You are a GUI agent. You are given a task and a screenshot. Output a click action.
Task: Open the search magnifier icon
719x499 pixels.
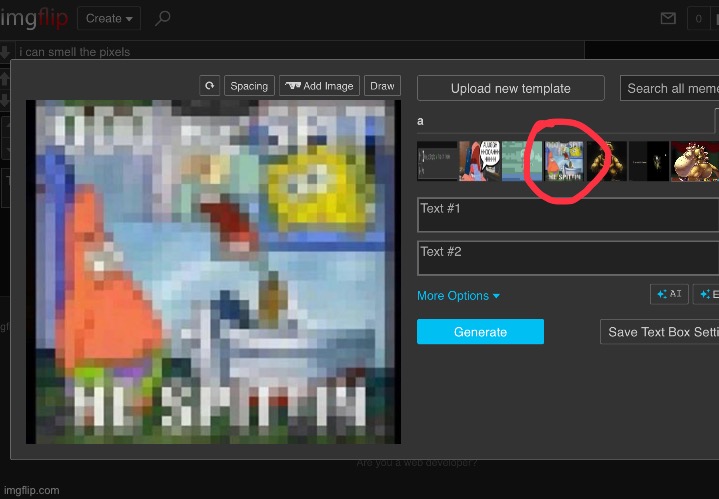coord(163,18)
